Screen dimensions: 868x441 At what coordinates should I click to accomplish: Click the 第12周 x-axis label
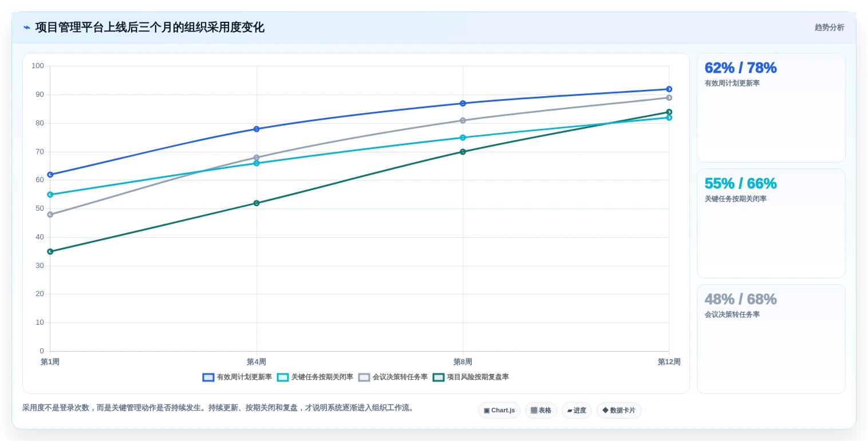pos(669,362)
